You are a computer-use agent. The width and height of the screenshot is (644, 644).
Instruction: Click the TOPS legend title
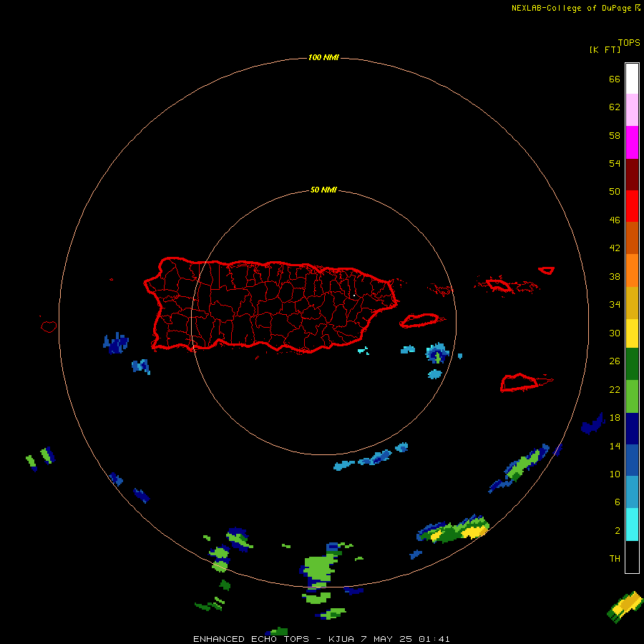tap(629, 42)
